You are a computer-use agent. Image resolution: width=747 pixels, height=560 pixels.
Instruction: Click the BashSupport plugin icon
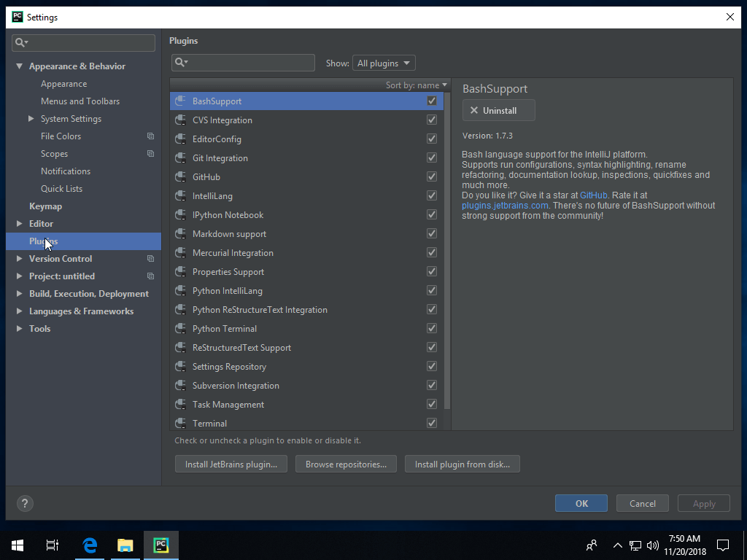181,101
